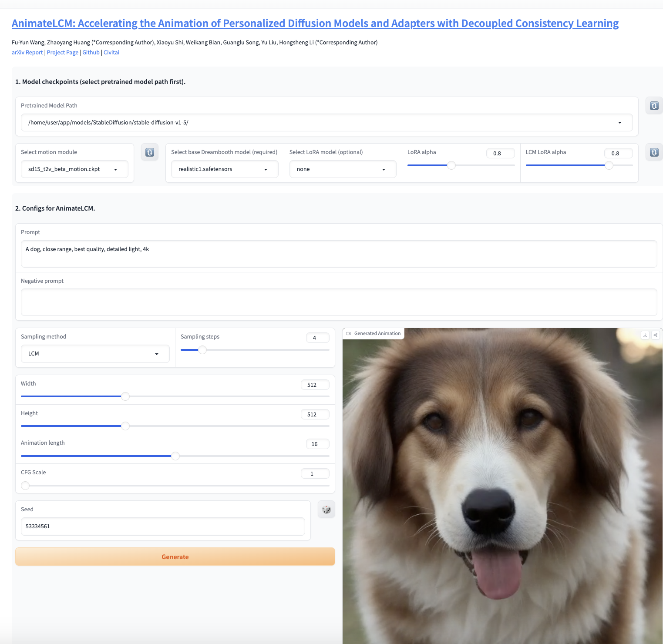This screenshot has height=644, width=663.
Task: Select the LCM LoRA alpha number box
Action: 619,153
